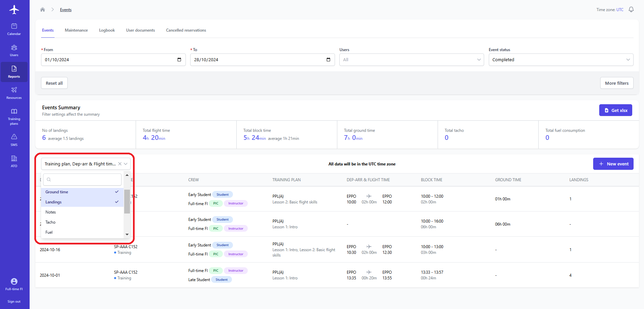Click the 13:33 - 13:57 block time
Screen dimensions: 644x309
(x=432, y=272)
